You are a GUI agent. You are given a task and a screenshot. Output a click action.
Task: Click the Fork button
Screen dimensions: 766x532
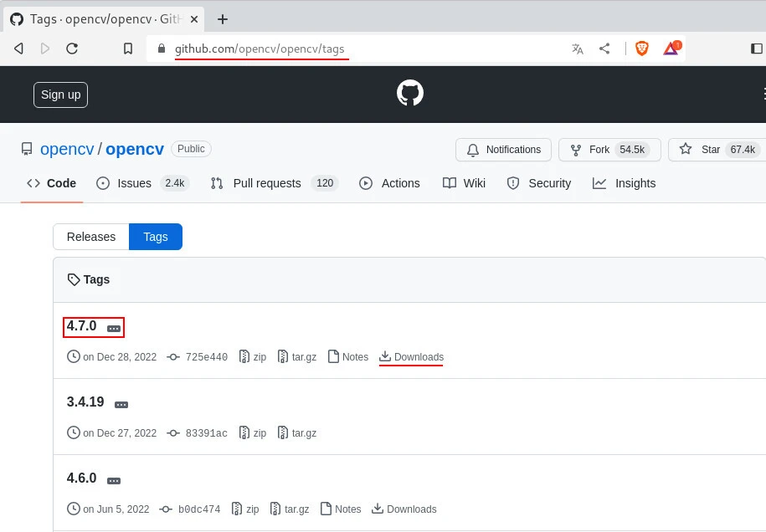(609, 150)
